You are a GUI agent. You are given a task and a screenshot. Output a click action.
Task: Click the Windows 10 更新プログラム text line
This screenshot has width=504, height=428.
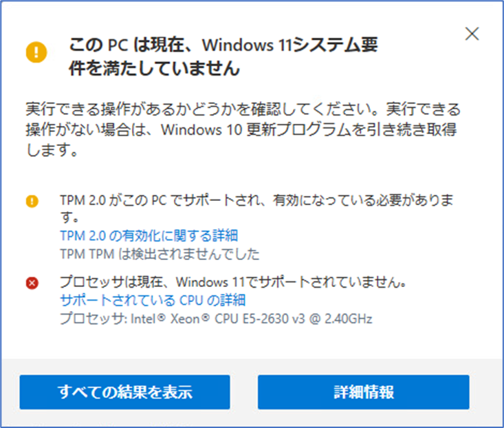tap(241, 129)
